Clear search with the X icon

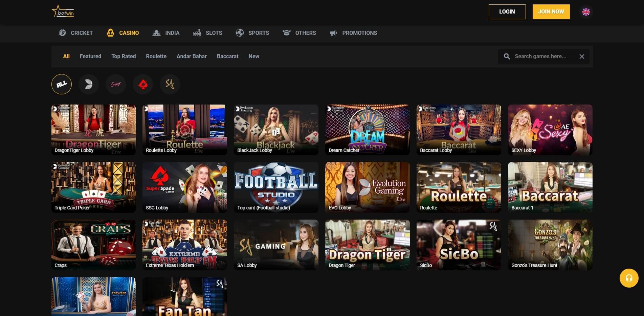(582, 57)
